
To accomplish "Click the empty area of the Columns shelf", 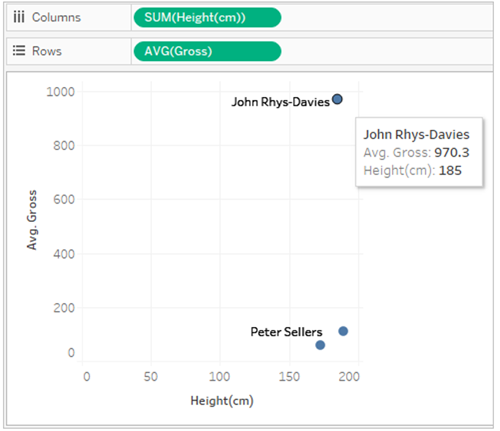I will pos(387,17).
